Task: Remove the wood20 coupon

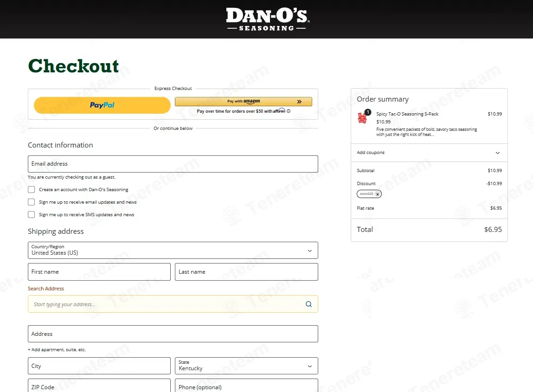Action: click(377, 194)
